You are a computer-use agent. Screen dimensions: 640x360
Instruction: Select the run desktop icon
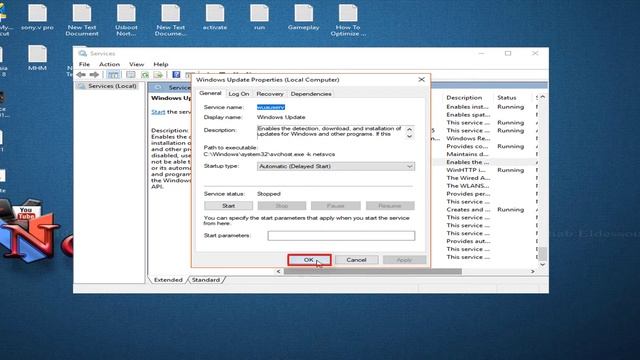(x=259, y=18)
